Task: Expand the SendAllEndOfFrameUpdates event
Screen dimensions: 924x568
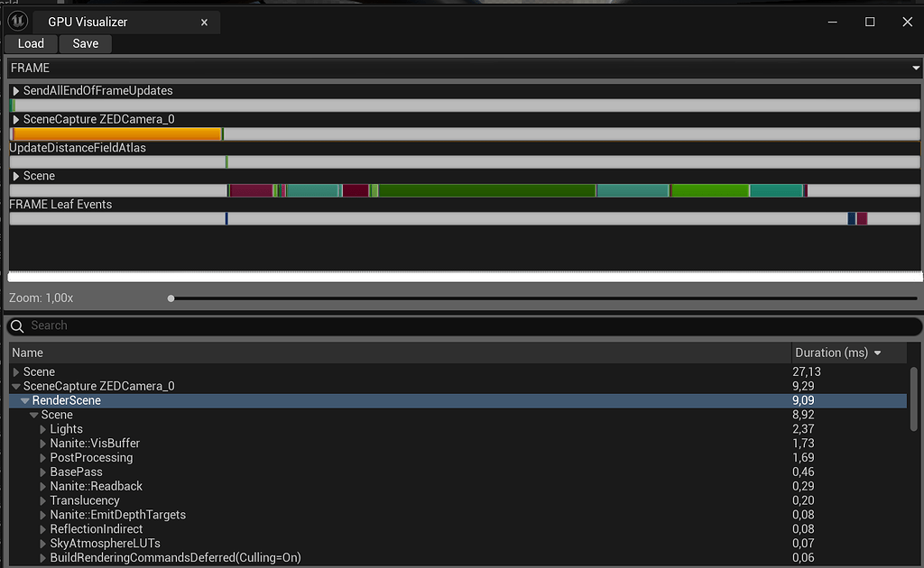Action: tap(14, 90)
